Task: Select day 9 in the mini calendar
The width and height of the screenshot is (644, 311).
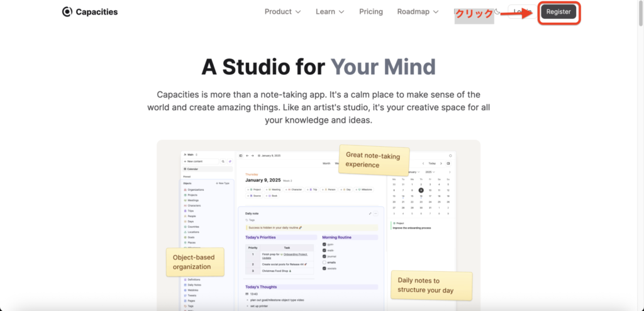Action: [x=421, y=189]
